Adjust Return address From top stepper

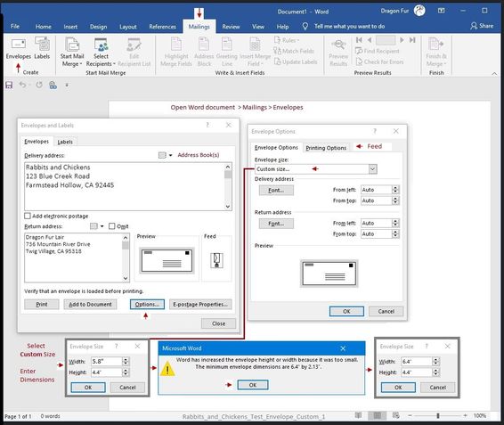click(395, 234)
